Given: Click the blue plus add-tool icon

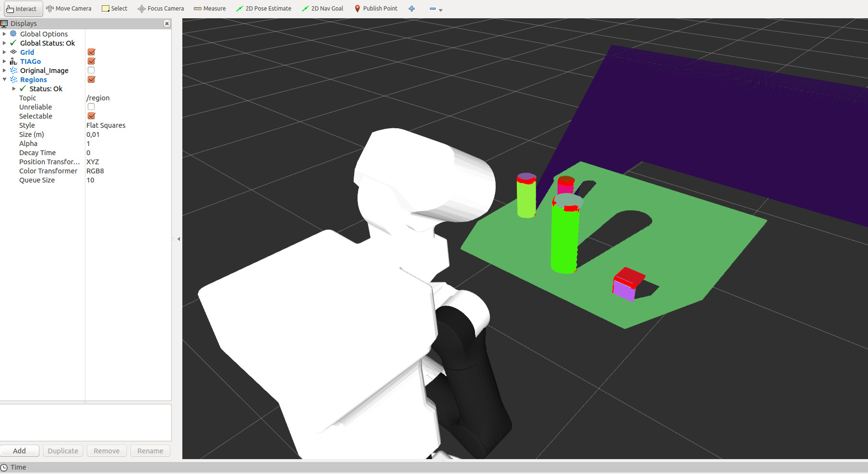Looking at the screenshot, I should [412, 9].
